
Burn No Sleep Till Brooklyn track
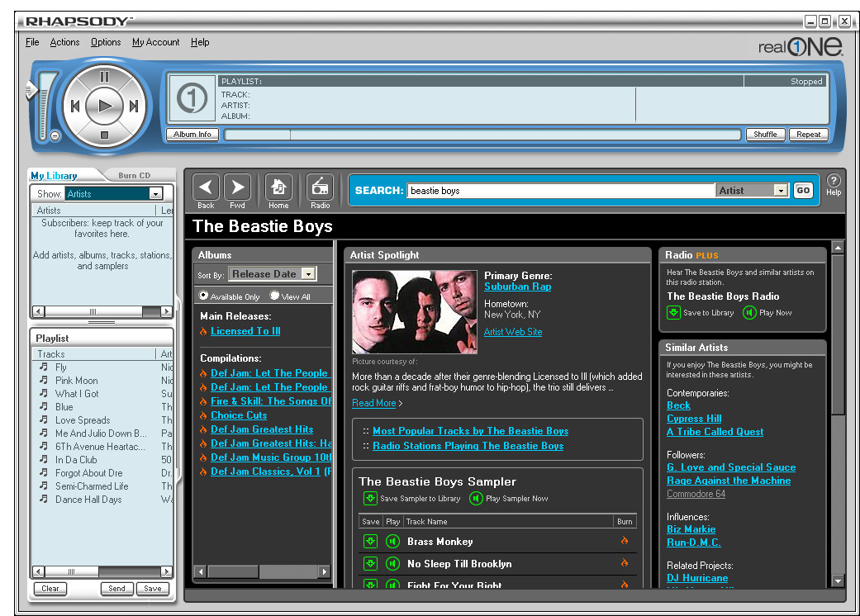coord(625,563)
